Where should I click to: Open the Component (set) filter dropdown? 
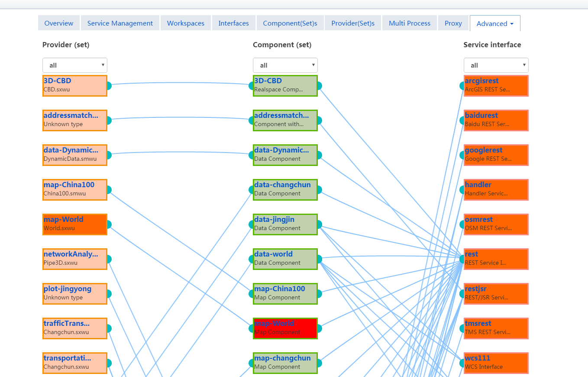(x=285, y=65)
